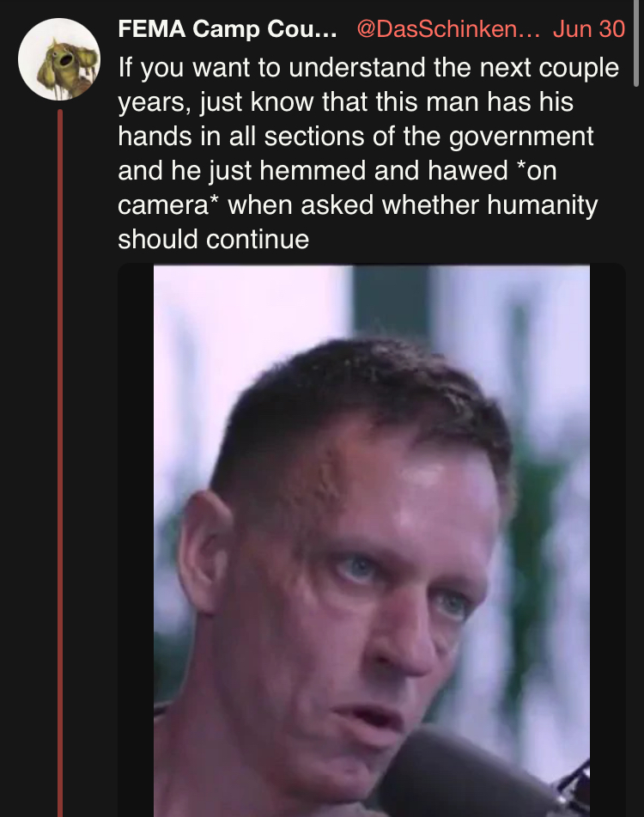This screenshot has height=817, width=644.
Task: Click the words 'should continue' in tweet
Action: pyautogui.click(x=214, y=240)
